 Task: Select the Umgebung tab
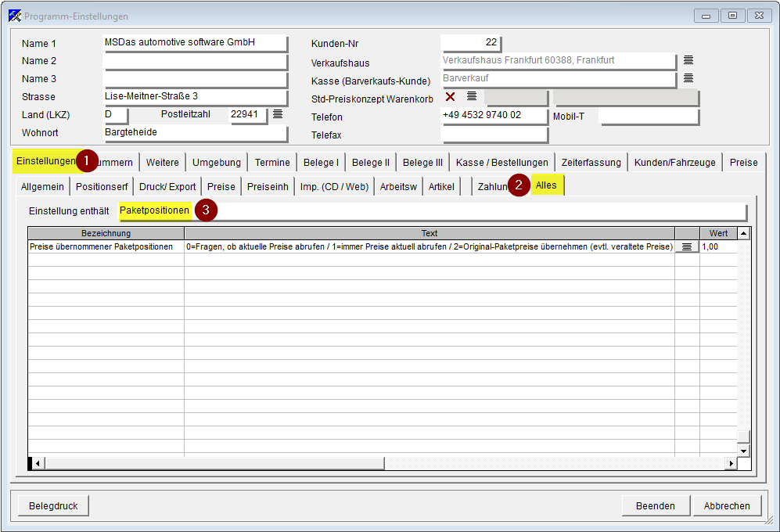pyautogui.click(x=217, y=163)
